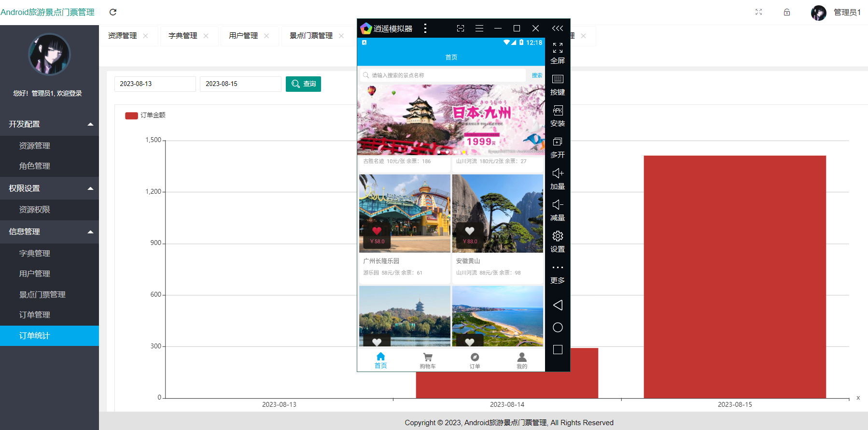
Task: Collapse the 开发配置 sidebar section
Action: tap(49, 124)
